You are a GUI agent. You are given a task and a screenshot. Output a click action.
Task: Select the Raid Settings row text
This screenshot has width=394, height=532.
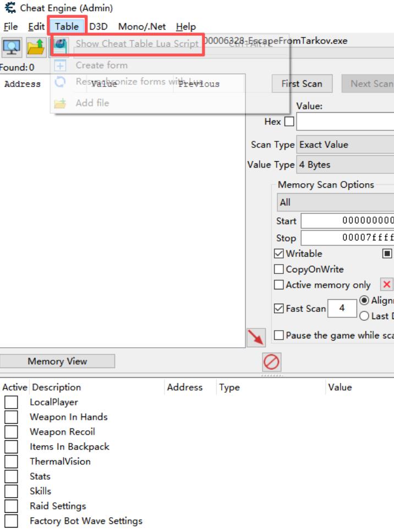click(x=58, y=506)
